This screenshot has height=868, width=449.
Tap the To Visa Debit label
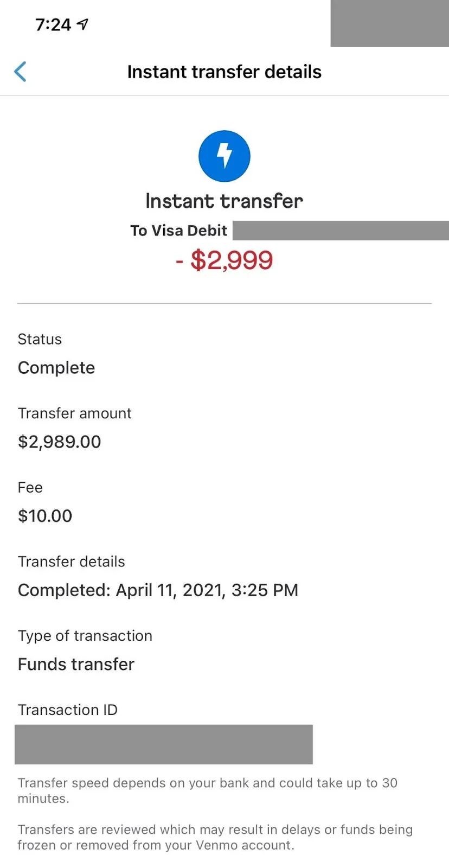pos(178,231)
